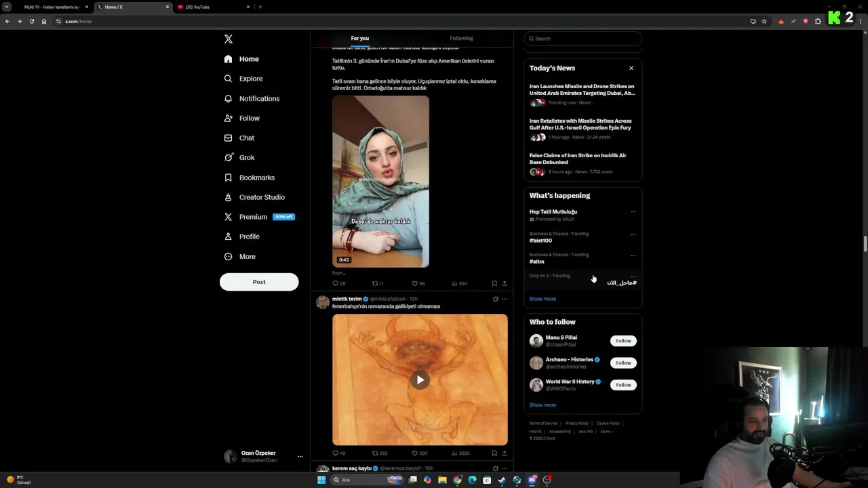Open the Dubai'de mahsur kaldık video
Screen dimensions: 868x488
(x=380, y=182)
